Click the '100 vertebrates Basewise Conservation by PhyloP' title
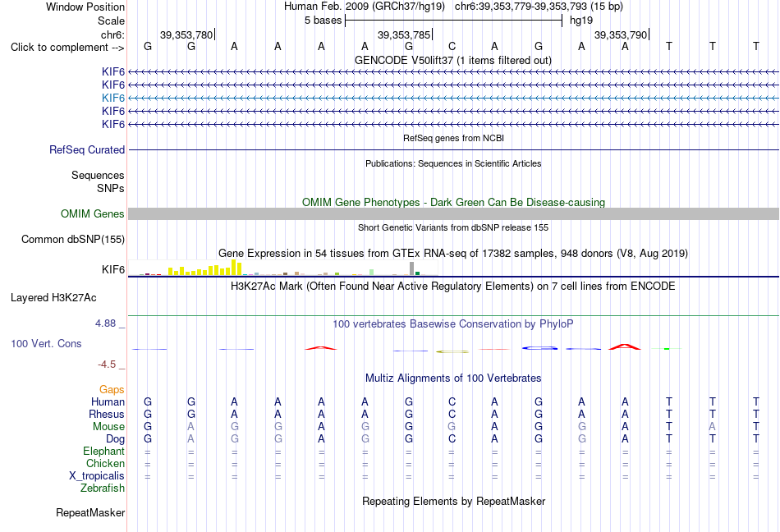 click(x=453, y=324)
